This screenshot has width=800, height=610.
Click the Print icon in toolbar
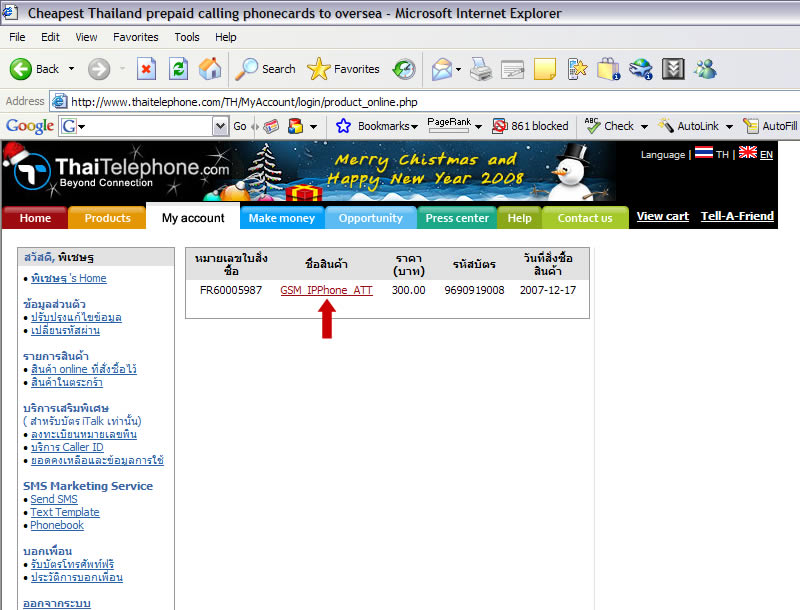pos(480,69)
